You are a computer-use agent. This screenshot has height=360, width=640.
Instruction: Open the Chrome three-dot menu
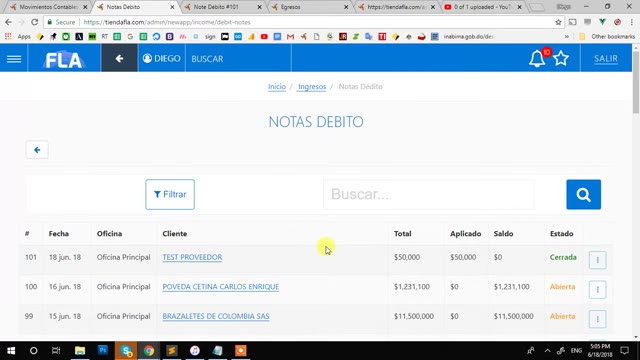pyautogui.click(x=631, y=22)
